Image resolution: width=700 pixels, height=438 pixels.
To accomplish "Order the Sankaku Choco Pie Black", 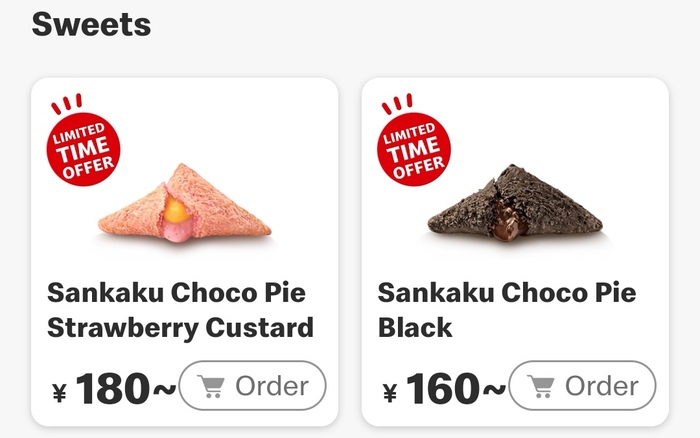I will (x=582, y=386).
